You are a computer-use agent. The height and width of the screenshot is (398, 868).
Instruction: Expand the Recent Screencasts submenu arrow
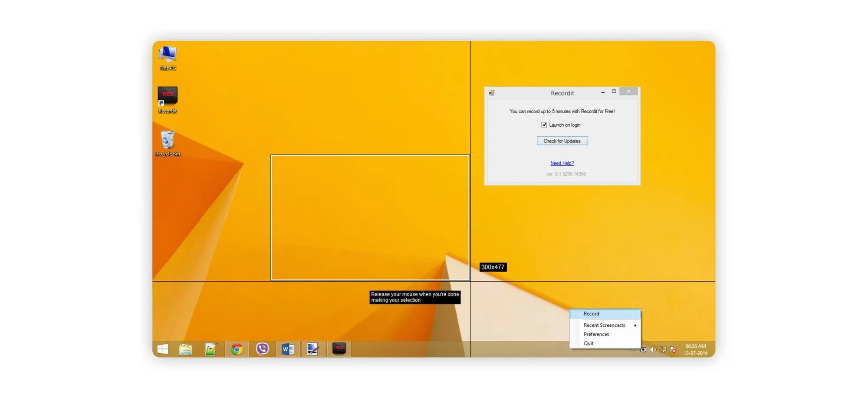pyautogui.click(x=635, y=325)
